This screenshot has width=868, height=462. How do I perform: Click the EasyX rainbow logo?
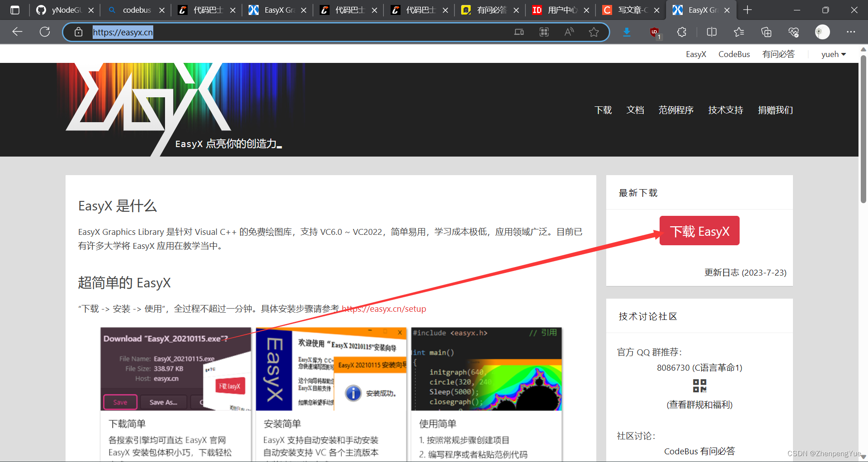pos(149,110)
